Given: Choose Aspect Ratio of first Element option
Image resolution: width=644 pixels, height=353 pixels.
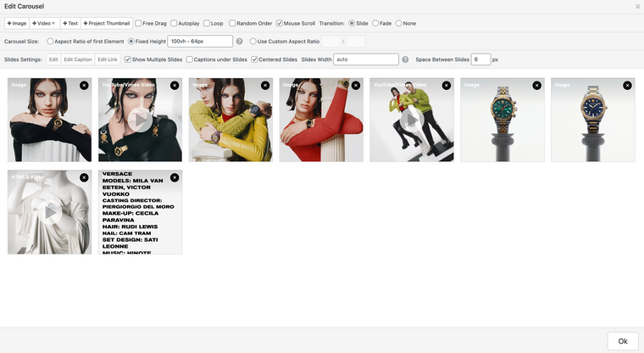Looking at the screenshot, I should click(50, 42).
